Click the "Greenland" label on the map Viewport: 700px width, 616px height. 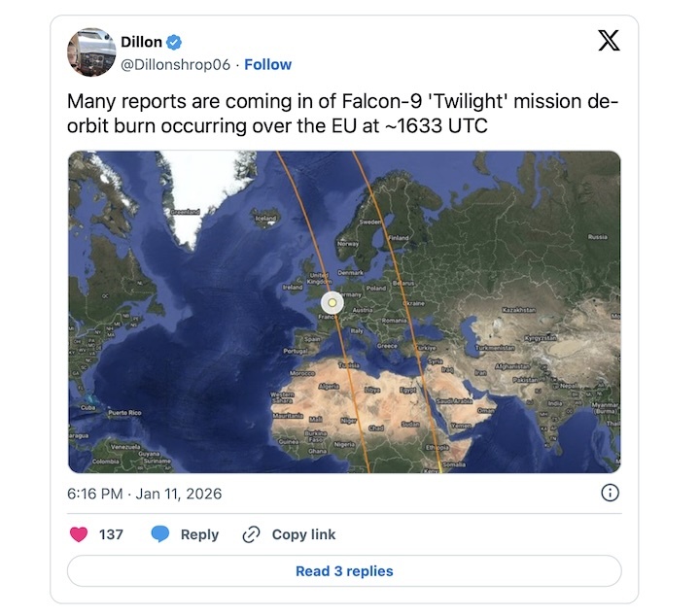(185, 211)
